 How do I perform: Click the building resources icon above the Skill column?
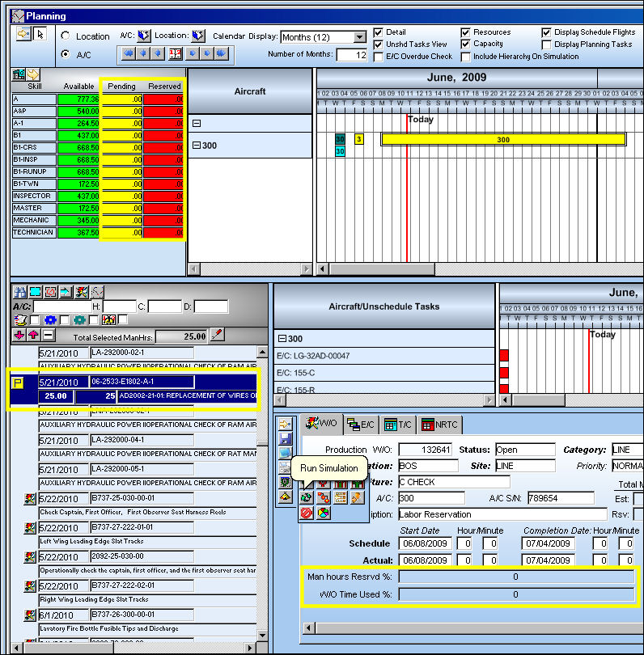(x=19, y=74)
